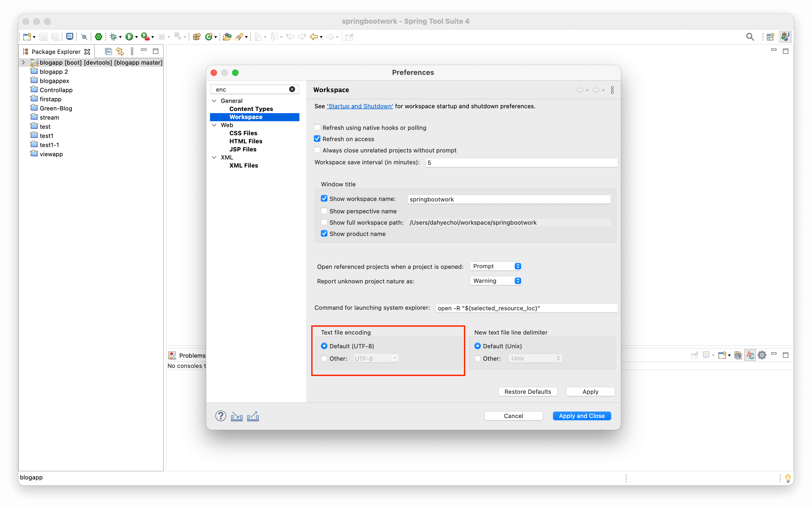Uncheck Refresh on access
The width and height of the screenshot is (812, 508).
[317, 138]
